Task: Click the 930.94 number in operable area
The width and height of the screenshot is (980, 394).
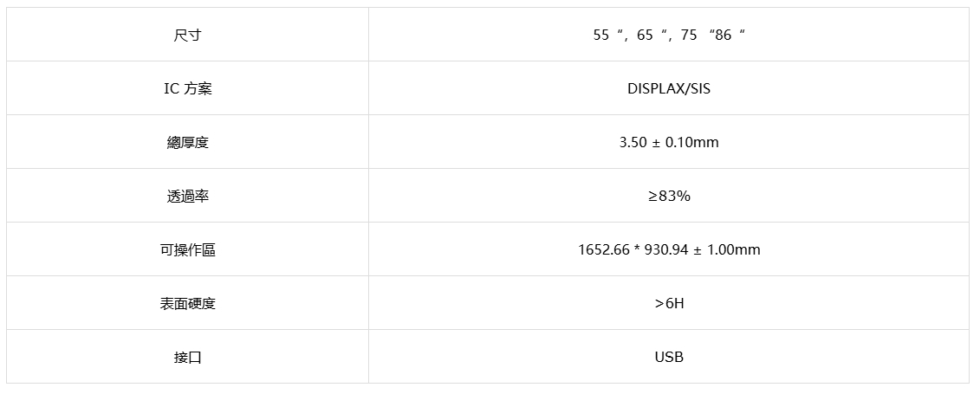Action: point(667,249)
